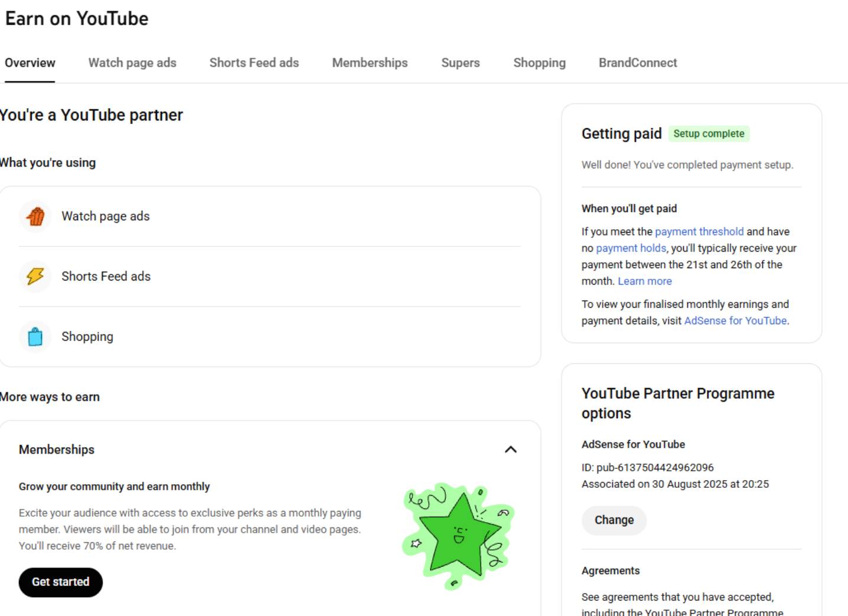Image resolution: width=848 pixels, height=616 pixels.
Task: Go to the Memberships tab
Action: pyautogui.click(x=370, y=63)
